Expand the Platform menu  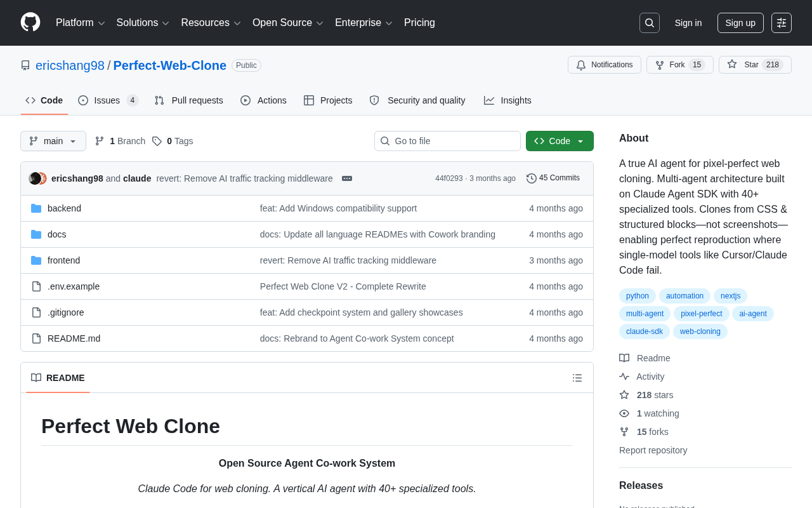coord(81,23)
